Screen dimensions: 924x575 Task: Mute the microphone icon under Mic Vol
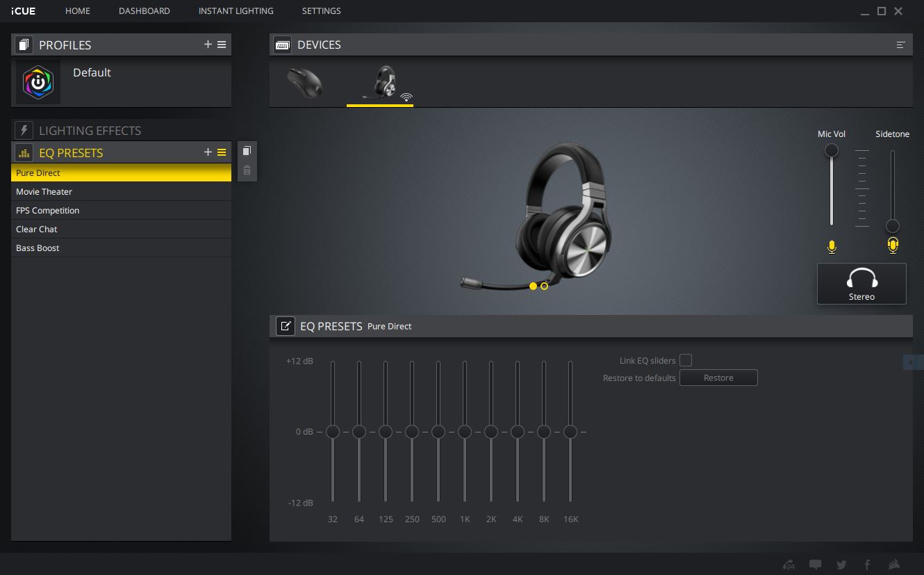(832, 246)
